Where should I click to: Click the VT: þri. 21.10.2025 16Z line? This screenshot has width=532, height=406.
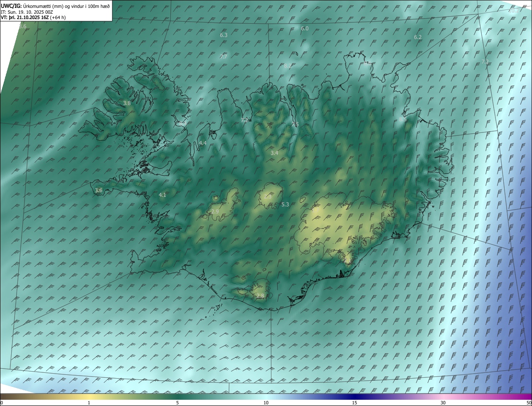point(33,17)
